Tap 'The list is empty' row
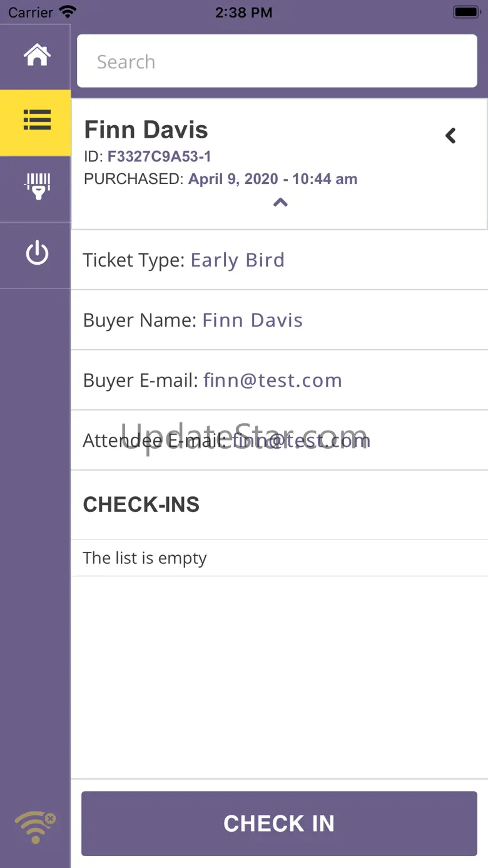The width and height of the screenshot is (488, 868). [x=145, y=558]
